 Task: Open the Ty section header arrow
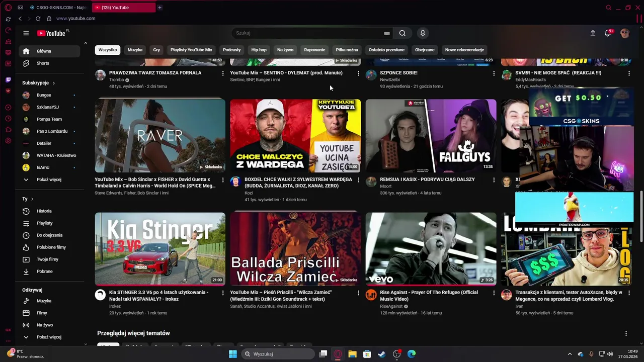(32, 199)
